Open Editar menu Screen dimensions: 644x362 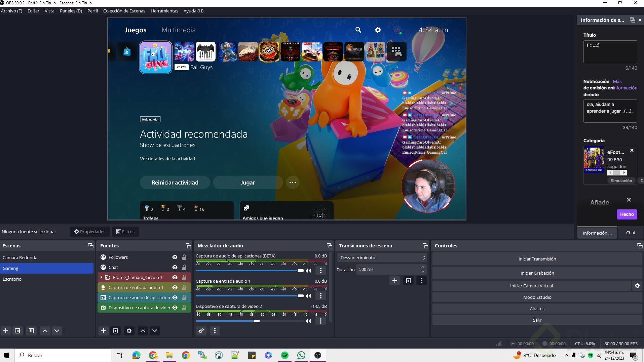click(x=33, y=11)
